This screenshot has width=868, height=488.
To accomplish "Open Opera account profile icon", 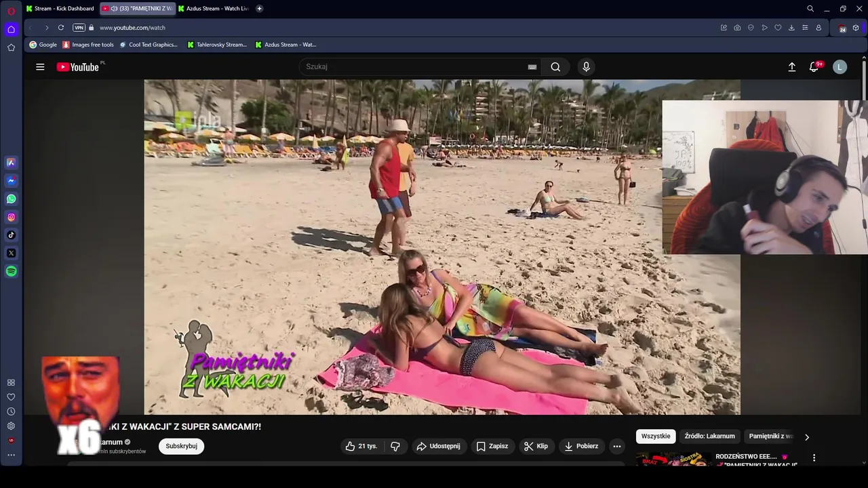I will 818,28.
